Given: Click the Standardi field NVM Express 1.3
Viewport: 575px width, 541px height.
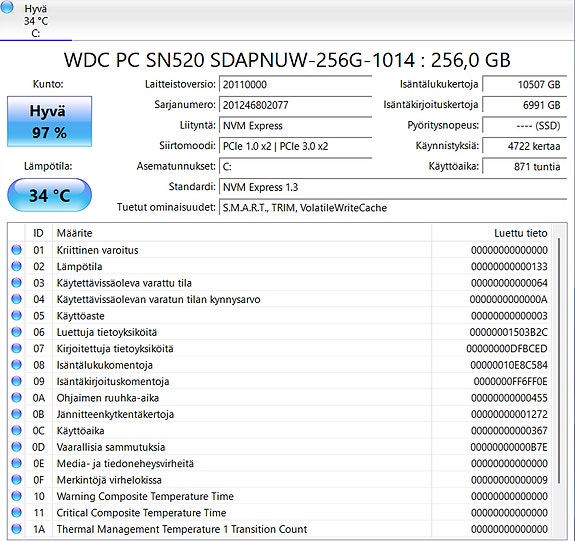Looking at the screenshot, I should tap(393, 187).
